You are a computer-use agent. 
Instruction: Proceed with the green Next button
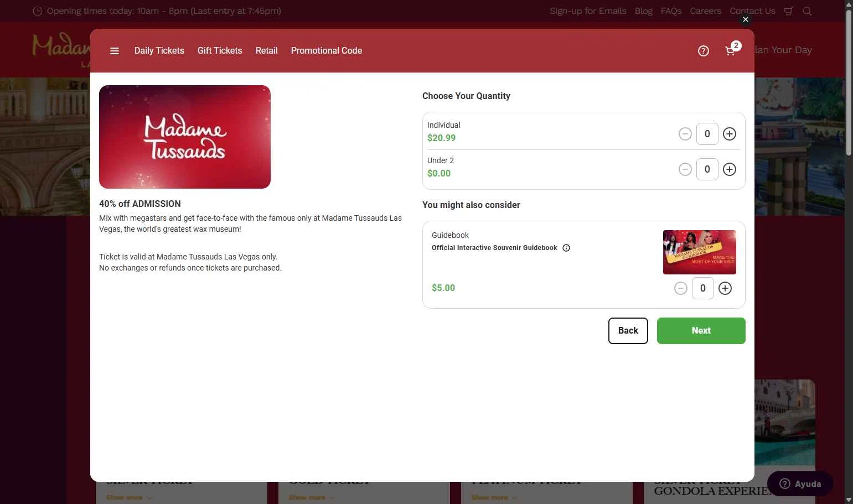pos(701,331)
